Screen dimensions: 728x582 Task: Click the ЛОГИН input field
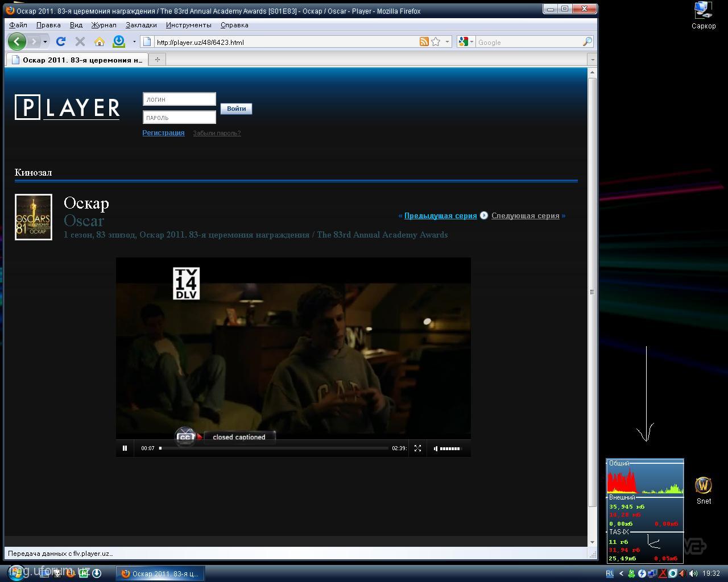(179, 99)
